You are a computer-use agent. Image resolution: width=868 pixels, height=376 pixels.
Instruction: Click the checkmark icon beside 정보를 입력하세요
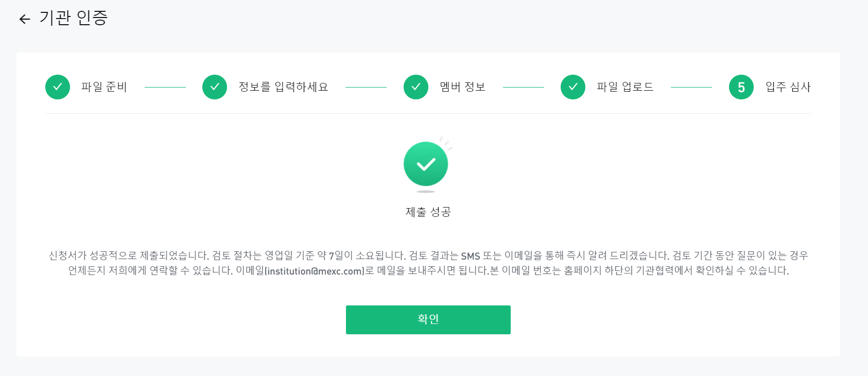coord(215,87)
